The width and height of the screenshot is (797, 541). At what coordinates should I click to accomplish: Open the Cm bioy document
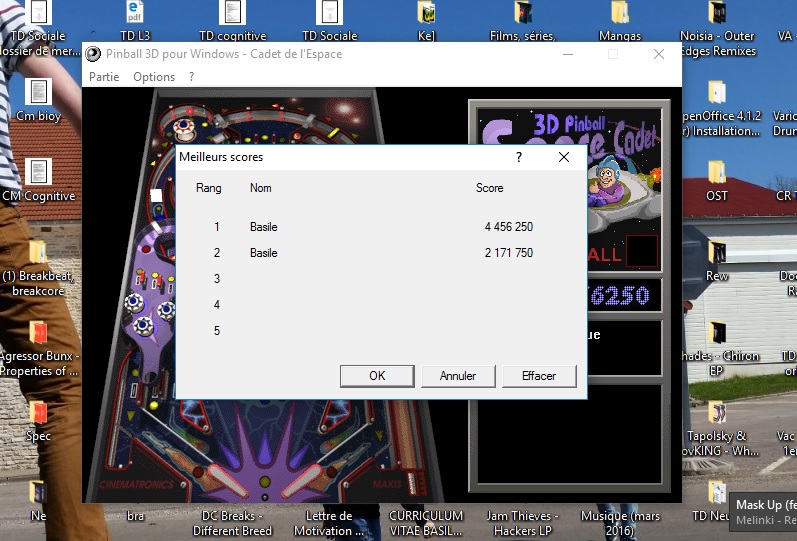pyautogui.click(x=38, y=93)
